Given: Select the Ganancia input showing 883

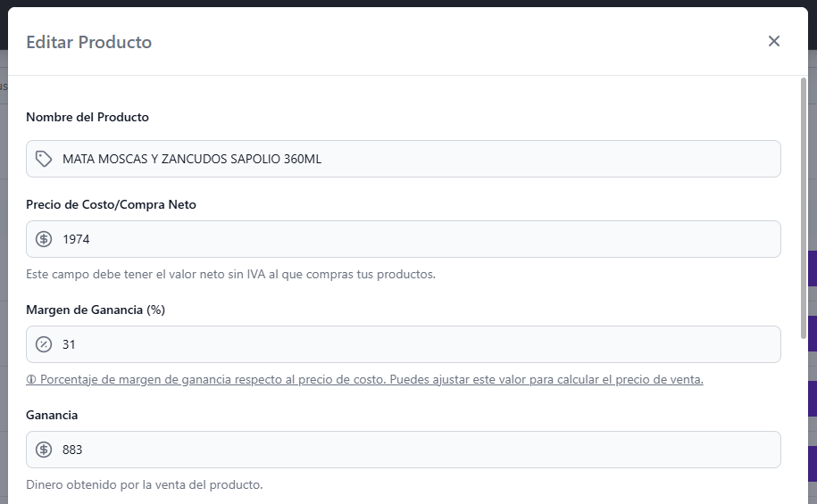Looking at the screenshot, I should (411, 450).
